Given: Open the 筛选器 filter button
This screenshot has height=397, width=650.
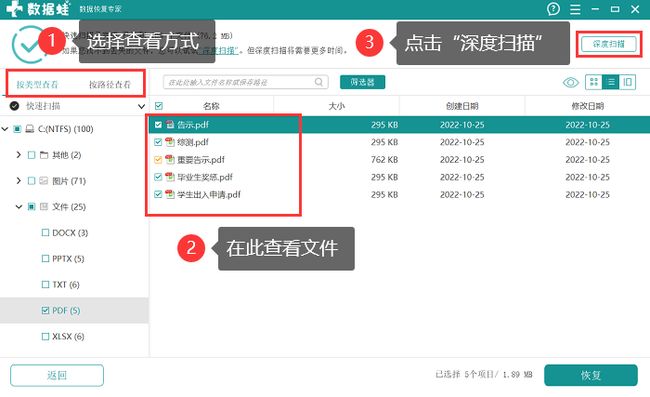Looking at the screenshot, I should [362, 82].
